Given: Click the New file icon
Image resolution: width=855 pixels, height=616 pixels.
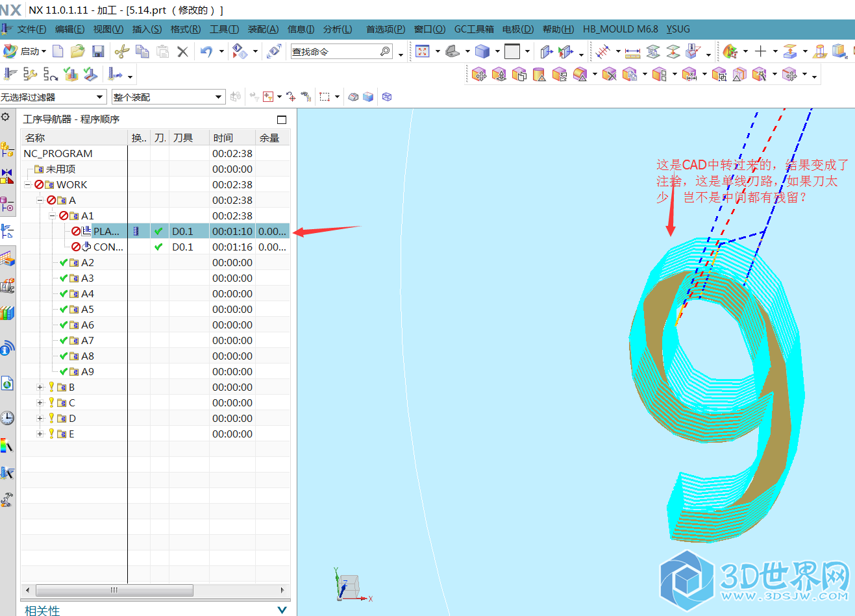Looking at the screenshot, I should (58, 51).
